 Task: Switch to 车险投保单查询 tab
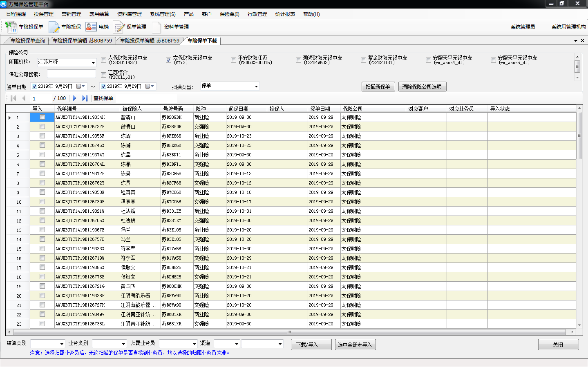pos(27,41)
